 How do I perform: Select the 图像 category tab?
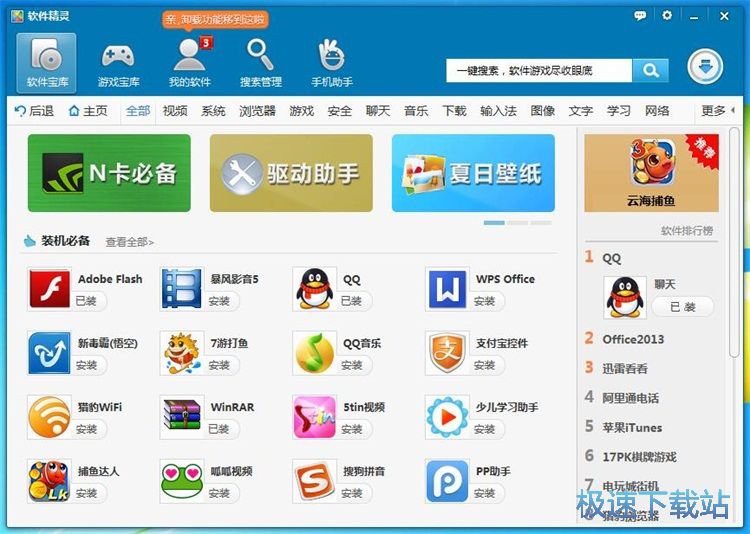tap(542, 111)
